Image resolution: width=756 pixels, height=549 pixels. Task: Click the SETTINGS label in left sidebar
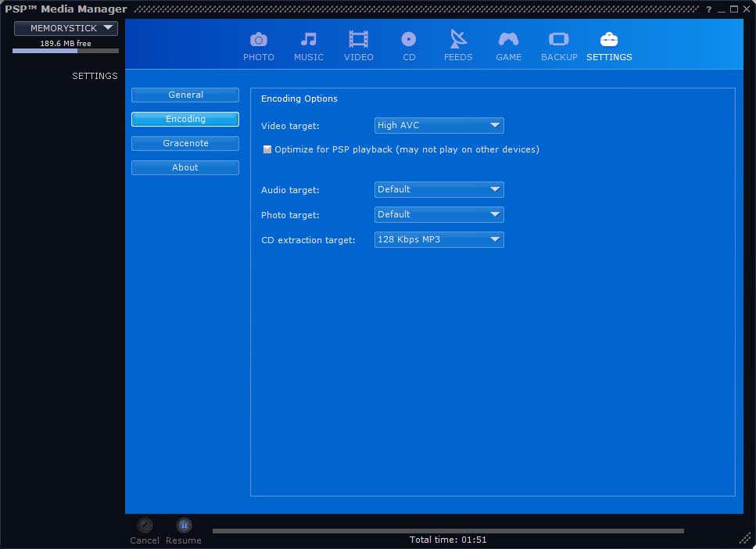coord(95,76)
